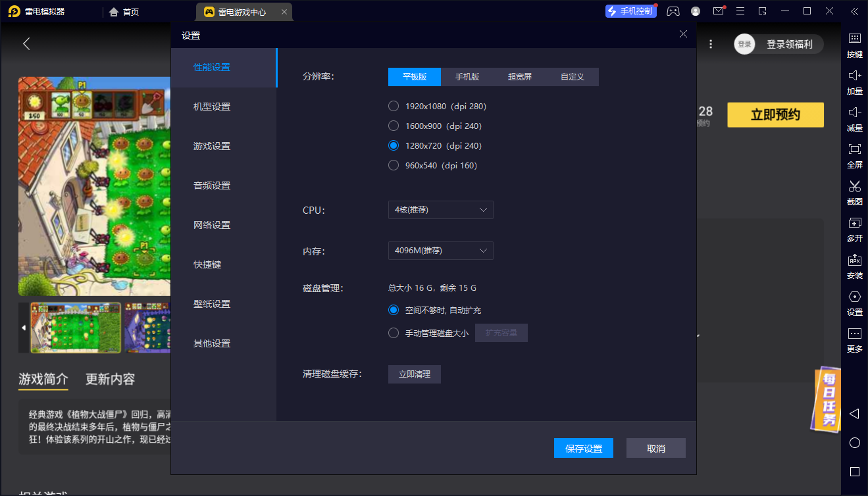Screen dimensions: 868x496
Task: Open multi-instance (多开) manager icon
Action: coord(854,223)
